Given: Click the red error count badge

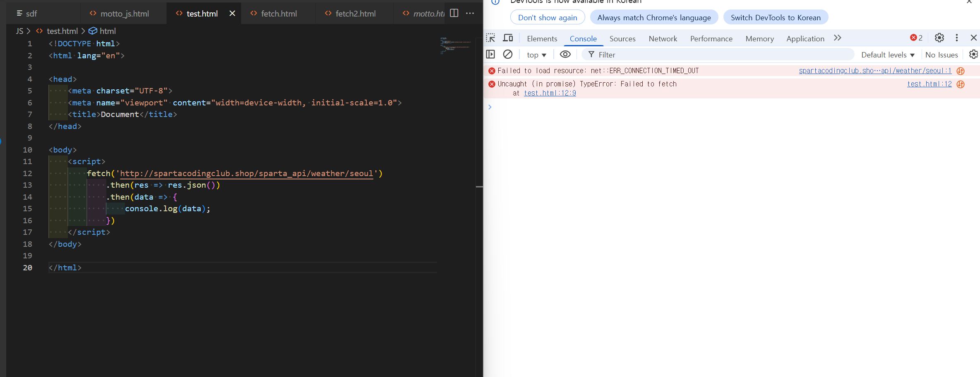Looking at the screenshot, I should click(916, 38).
